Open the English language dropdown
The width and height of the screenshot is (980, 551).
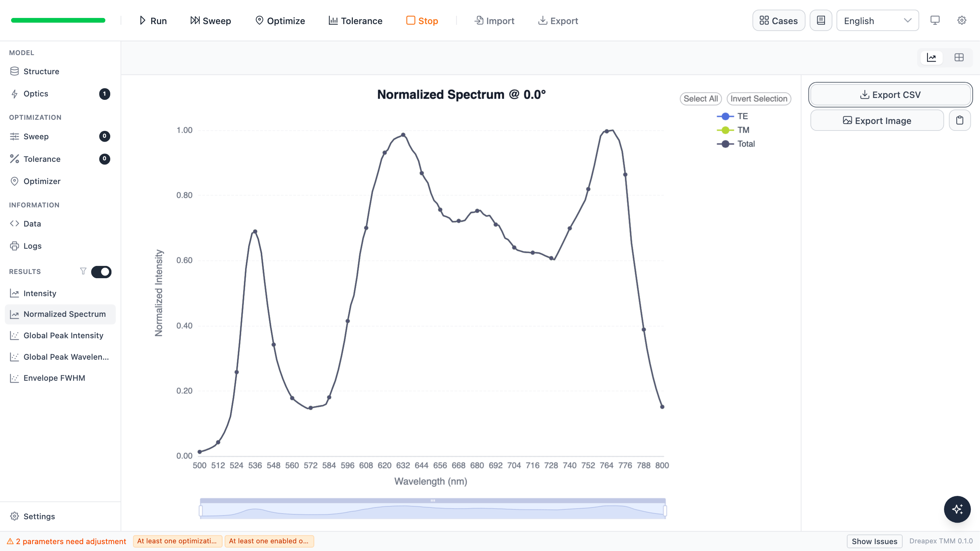(x=877, y=21)
